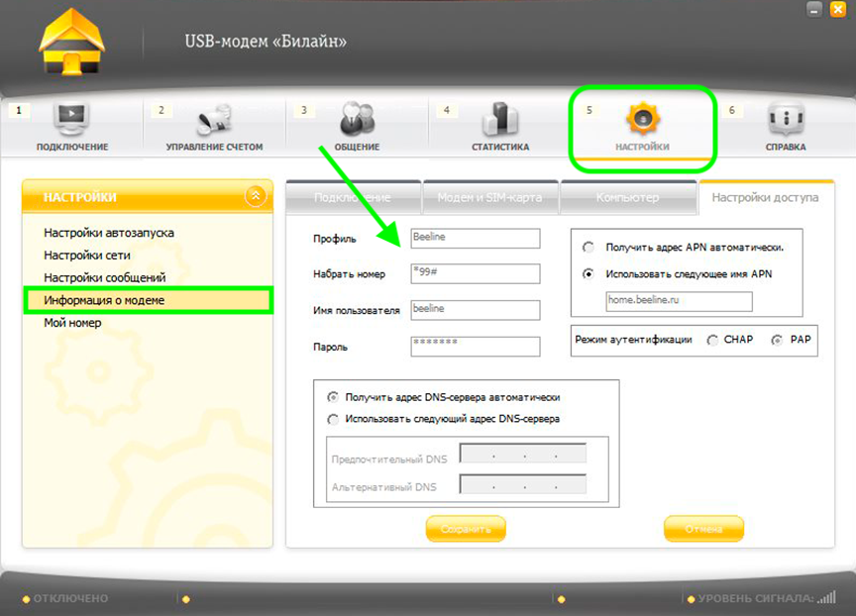
Task: Collapse the Настройки sidebar panel
Action: pyautogui.click(x=256, y=195)
